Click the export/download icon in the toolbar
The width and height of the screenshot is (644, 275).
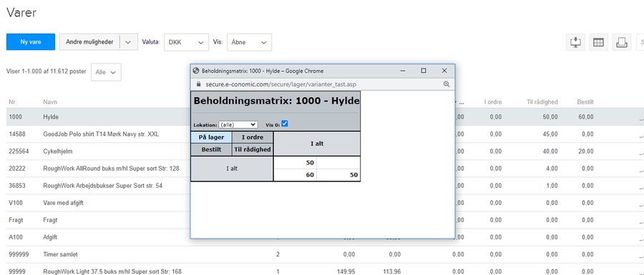tap(575, 42)
